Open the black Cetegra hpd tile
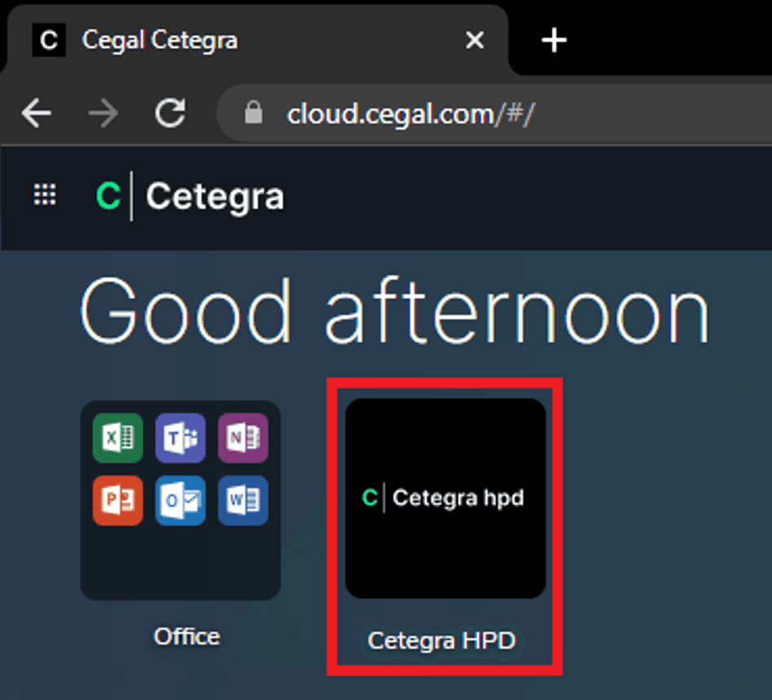772x700 pixels. [x=445, y=498]
